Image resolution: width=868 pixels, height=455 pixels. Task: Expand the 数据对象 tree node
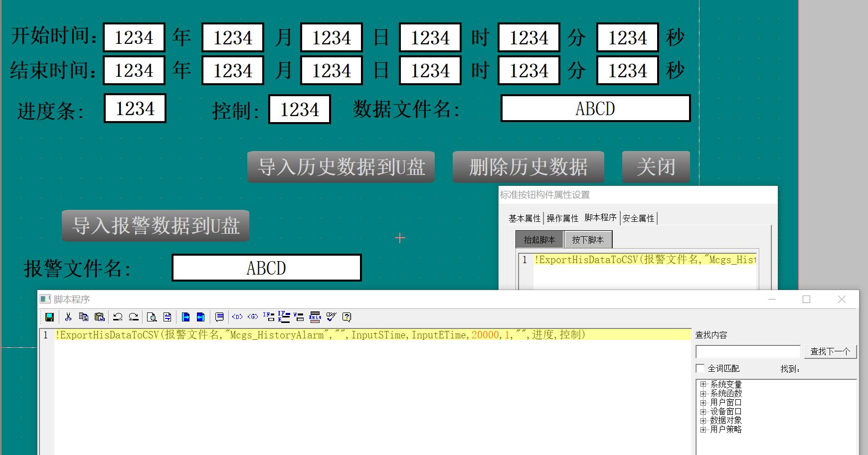(x=703, y=421)
